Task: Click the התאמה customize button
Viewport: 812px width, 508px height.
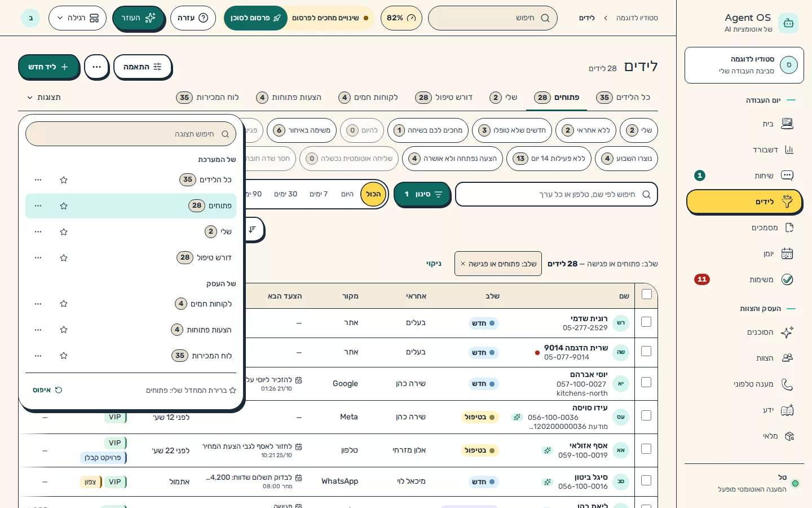Action: click(x=143, y=67)
